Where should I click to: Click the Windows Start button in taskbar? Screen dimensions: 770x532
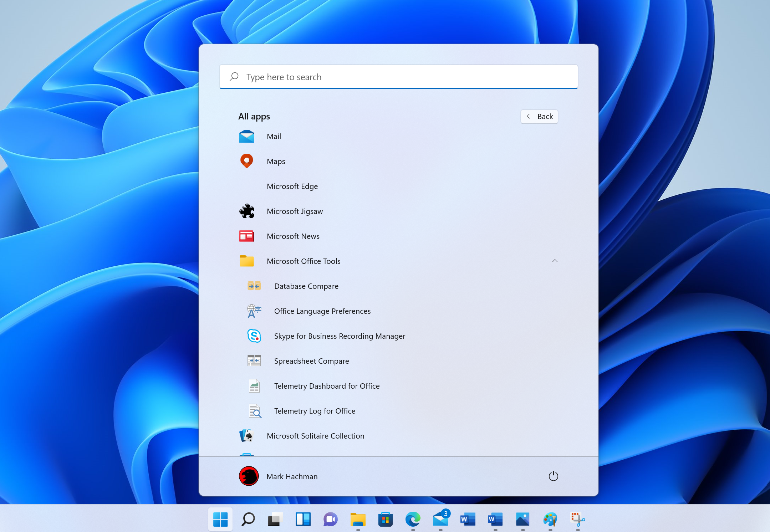coord(220,519)
